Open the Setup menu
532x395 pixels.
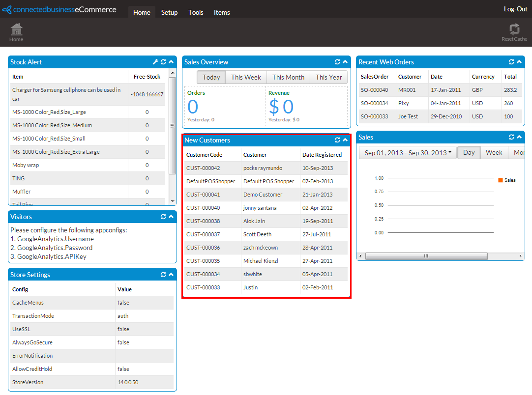coord(169,12)
